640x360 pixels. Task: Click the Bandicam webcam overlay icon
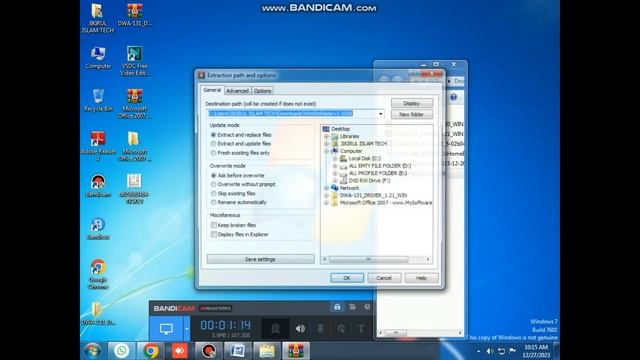tap(276, 329)
